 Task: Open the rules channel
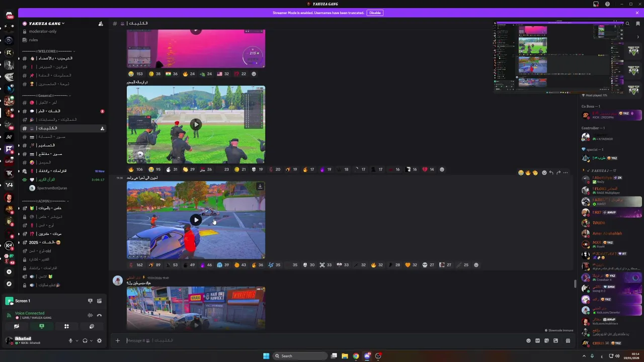[63, 40]
